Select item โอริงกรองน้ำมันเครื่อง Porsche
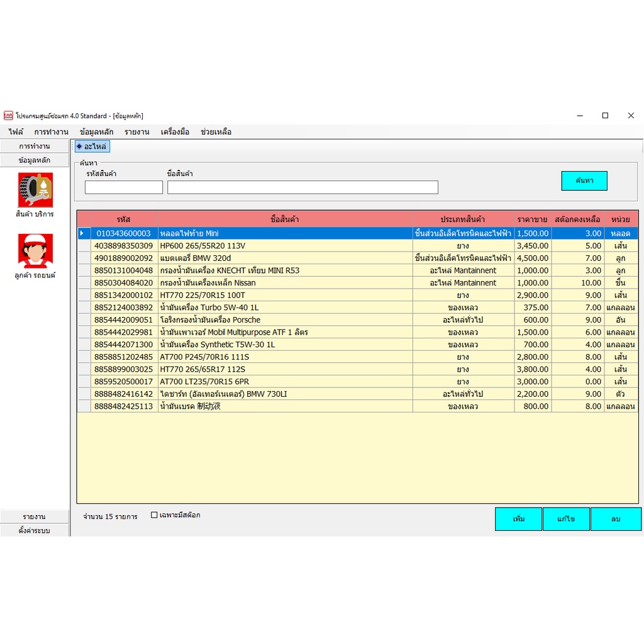This screenshot has width=644, height=644. point(285,319)
